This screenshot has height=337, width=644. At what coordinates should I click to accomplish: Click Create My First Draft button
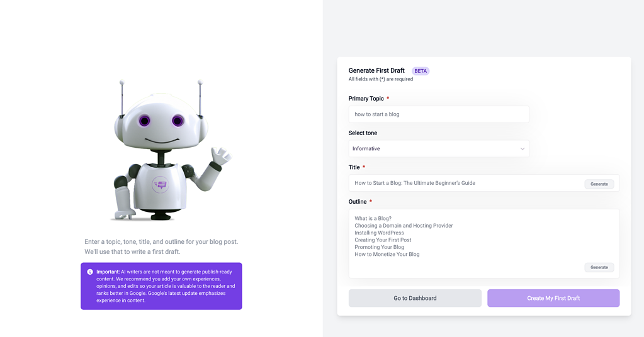(553, 298)
